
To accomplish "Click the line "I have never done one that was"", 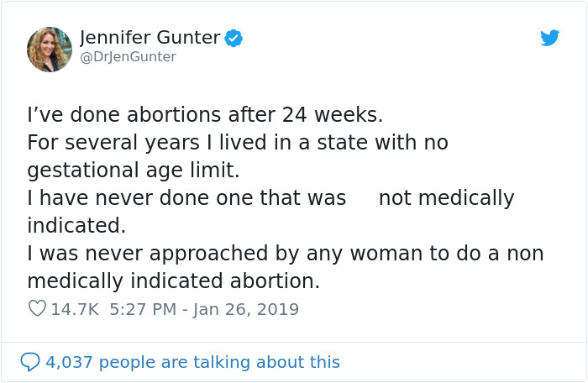I will [x=186, y=198].
